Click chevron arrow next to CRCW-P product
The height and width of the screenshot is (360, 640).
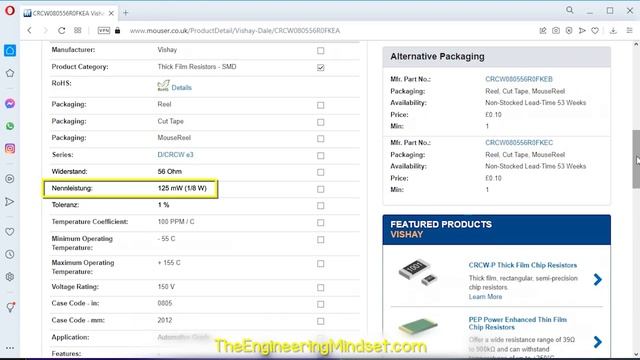598,280
